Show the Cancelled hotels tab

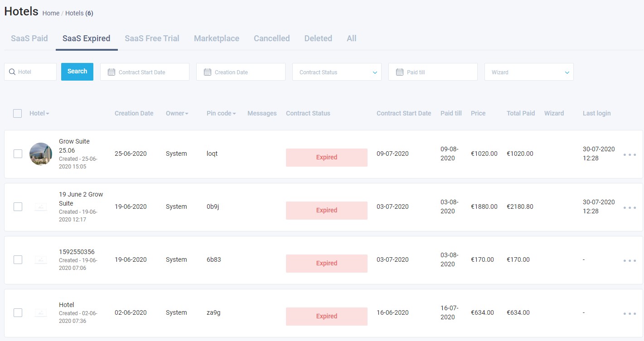(x=272, y=38)
